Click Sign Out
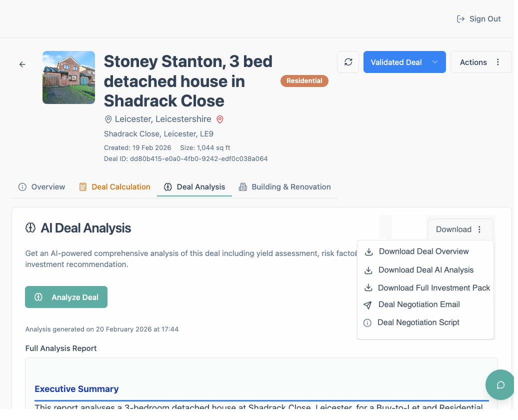 (x=485, y=18)
